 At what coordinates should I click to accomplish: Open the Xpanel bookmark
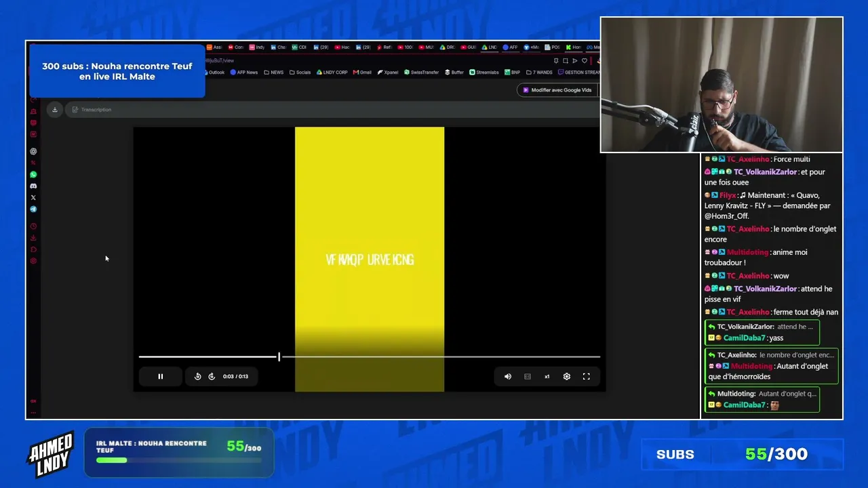coord(388,73)
